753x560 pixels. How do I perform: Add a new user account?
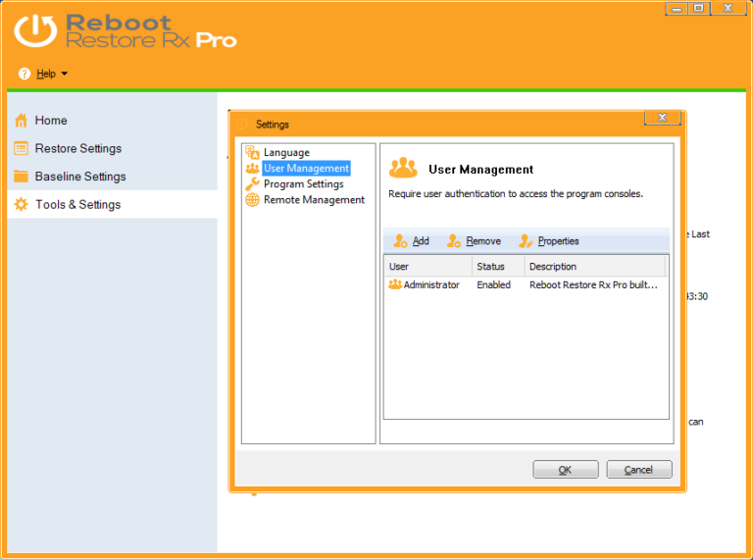point(411,240)
